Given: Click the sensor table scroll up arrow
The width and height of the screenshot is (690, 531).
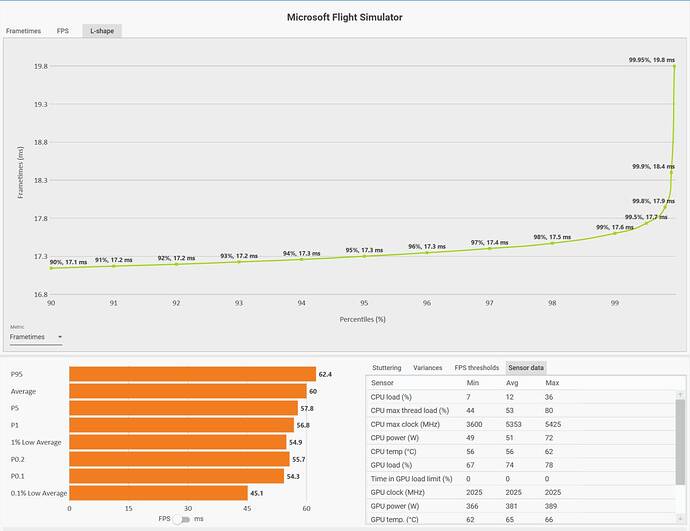Looking at the screenshot, I should point(680,395).
